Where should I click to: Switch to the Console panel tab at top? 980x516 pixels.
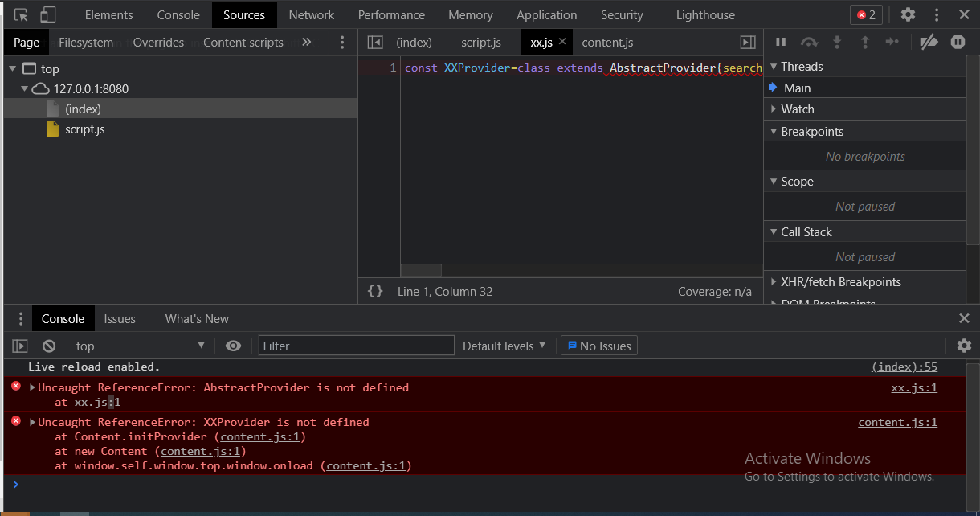[x=178, y=14]
